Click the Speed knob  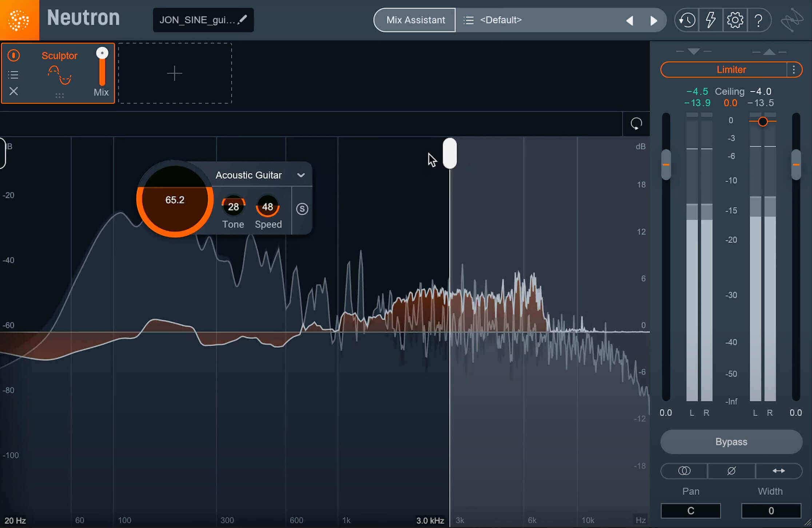[268, 206]
